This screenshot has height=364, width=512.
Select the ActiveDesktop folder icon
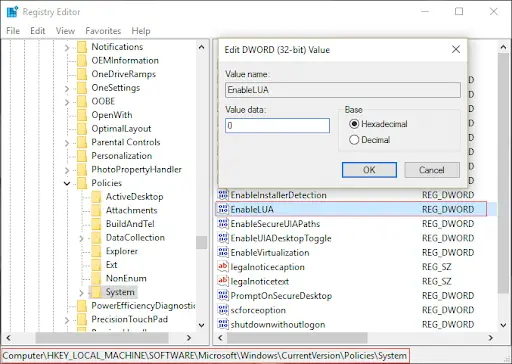tap(96, 197)
